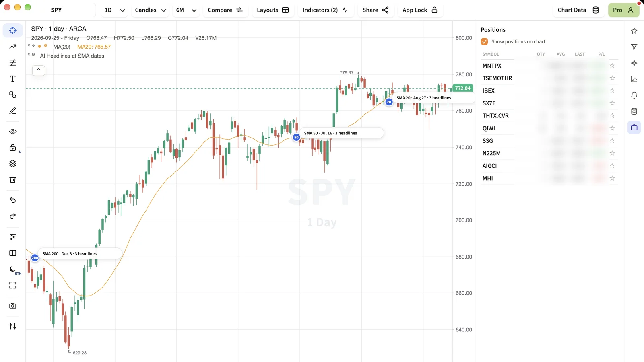644x362 pixels.
Task: Toggle lock drawings padlock icon
Action: click(x=13, y=148)
